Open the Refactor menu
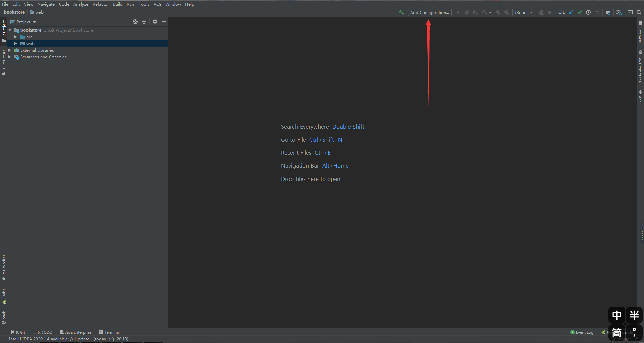 pos(101,4)
